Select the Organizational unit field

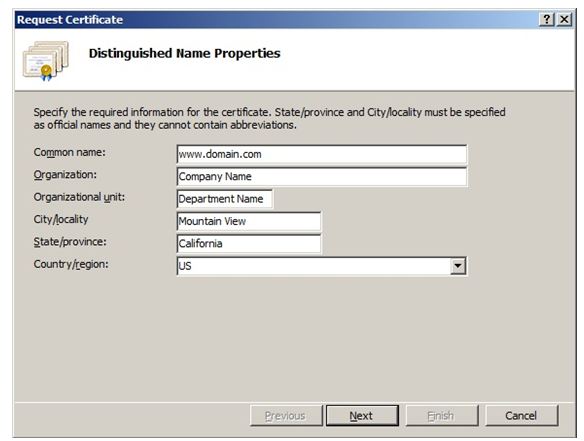click(x=225, y=199)
